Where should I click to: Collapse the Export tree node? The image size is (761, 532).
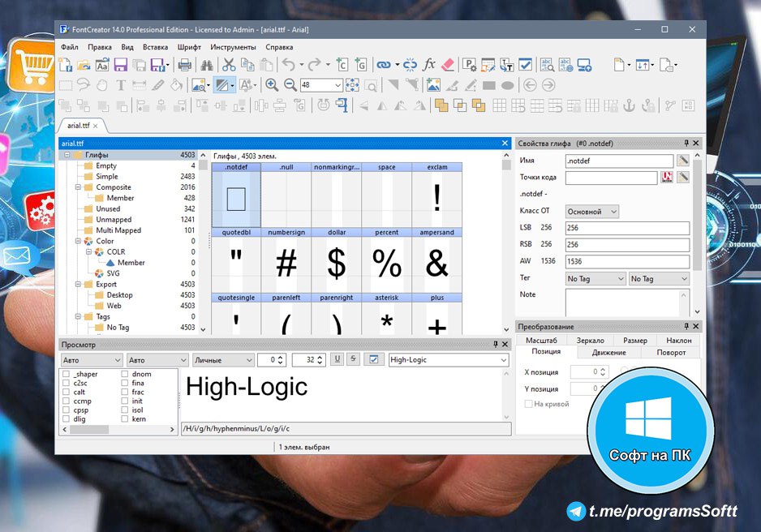click(x=78, y=284)
